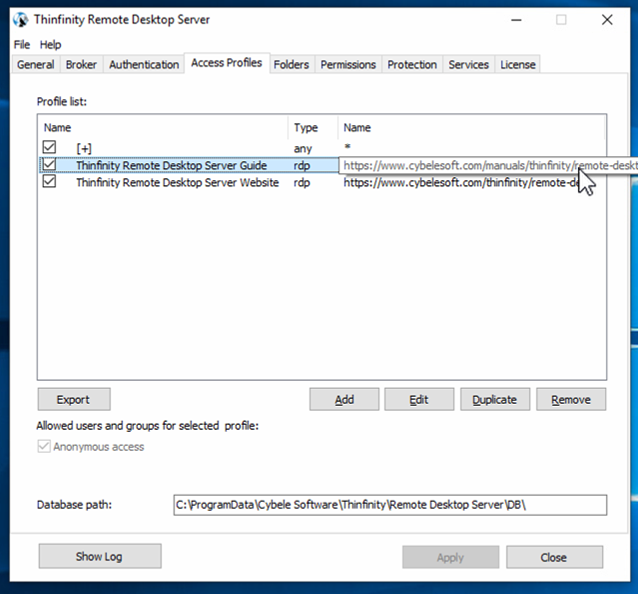
Task: Switch to the Broker tab
Action: 81,65
